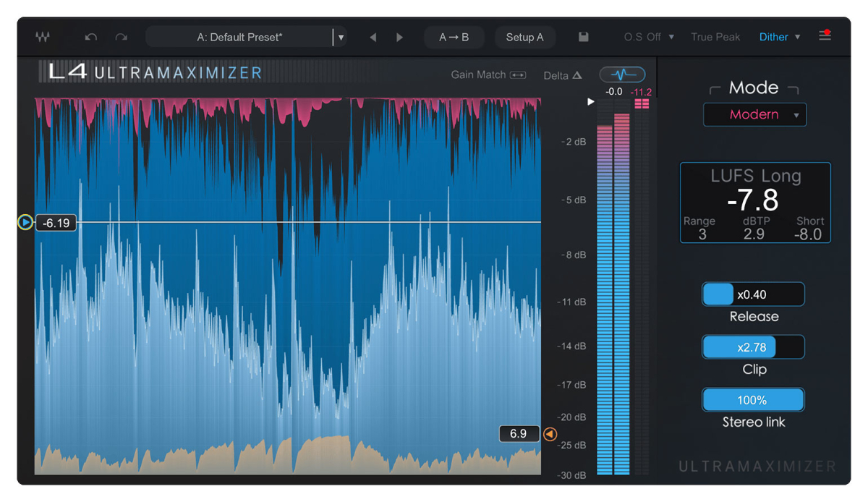This screenshot has height=502, width=868.
Task: Open the plugin settings hamburger menu
Action: (x=825, y=35)
